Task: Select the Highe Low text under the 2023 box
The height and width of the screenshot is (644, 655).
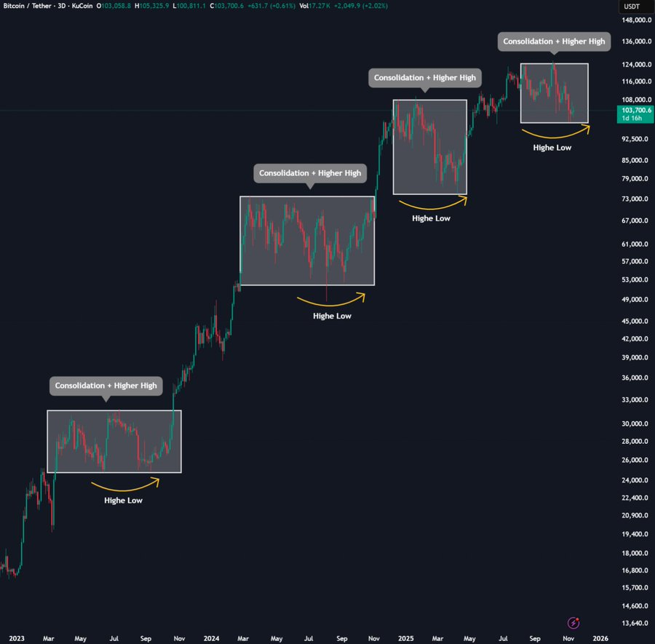Action: [123, 501]
